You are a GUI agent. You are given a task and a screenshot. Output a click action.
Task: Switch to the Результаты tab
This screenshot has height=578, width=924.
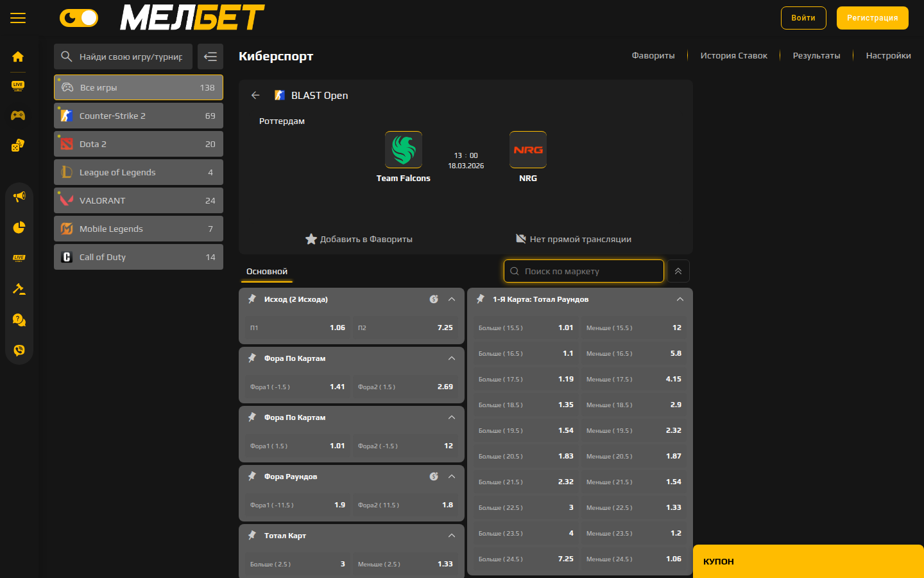tap(816, 56)
